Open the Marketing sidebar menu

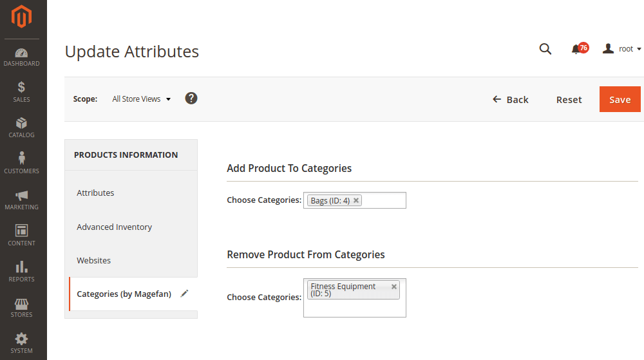point(21,200)
